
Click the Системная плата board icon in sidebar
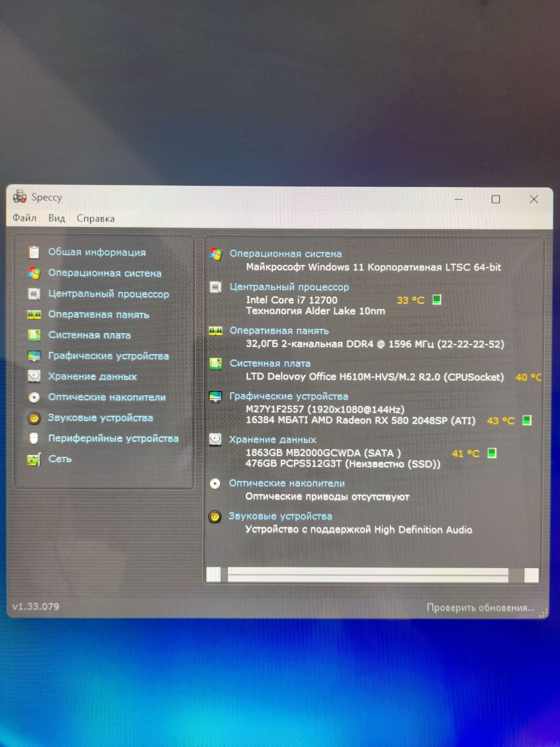click(x=34, y=335)
